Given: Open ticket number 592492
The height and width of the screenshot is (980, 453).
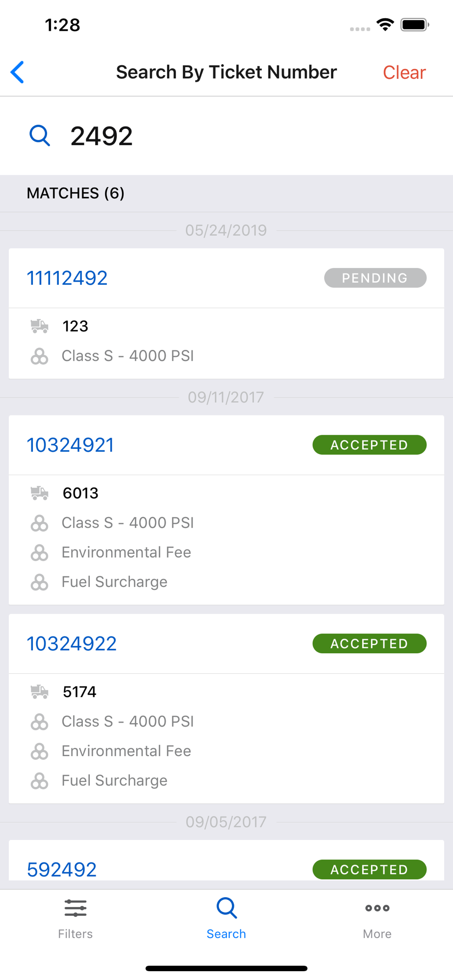Looking at the screenshot, I should point(62,870).
